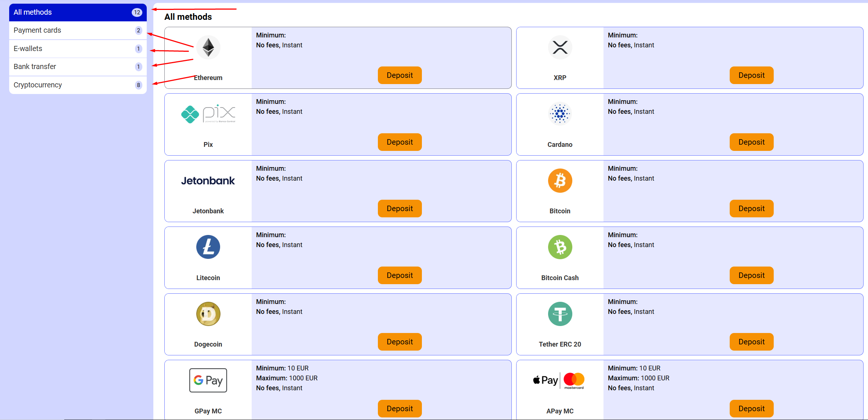Show Cryptocurrency payment methods
868x420 pixels.
pyautogui.click(x=78, y=85)
